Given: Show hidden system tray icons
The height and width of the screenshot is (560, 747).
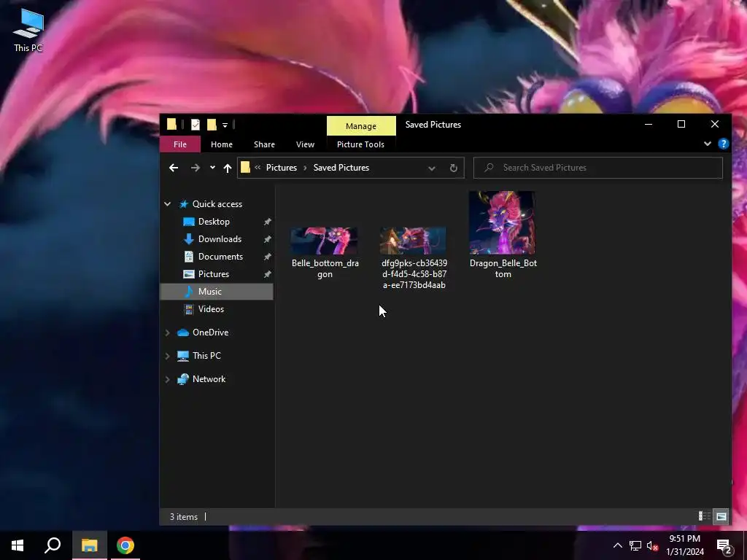Looking at the screenshot, I should pyautogui.click(x=617, y=545).
